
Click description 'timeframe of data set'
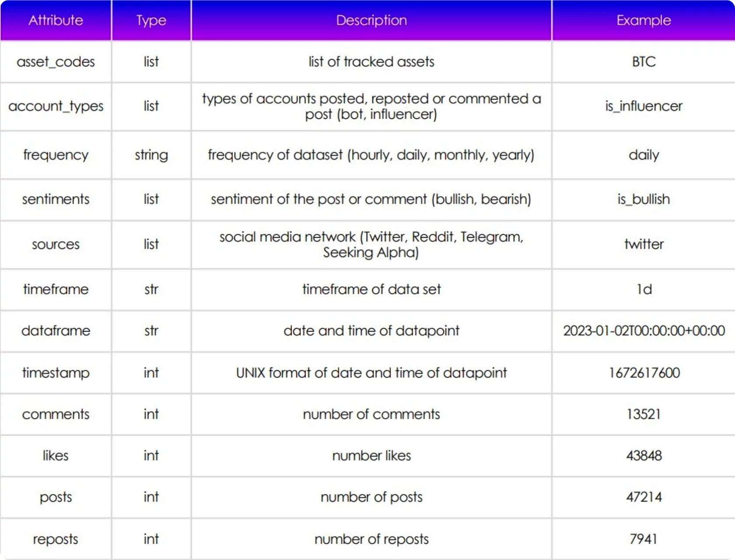pos(371,289)
